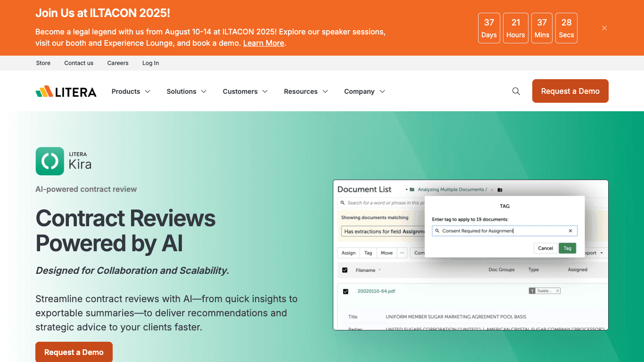Image resolution: width=644 pixels, height=362 pixels.
Task: Visit the Careers page
Action: [118, 63]
